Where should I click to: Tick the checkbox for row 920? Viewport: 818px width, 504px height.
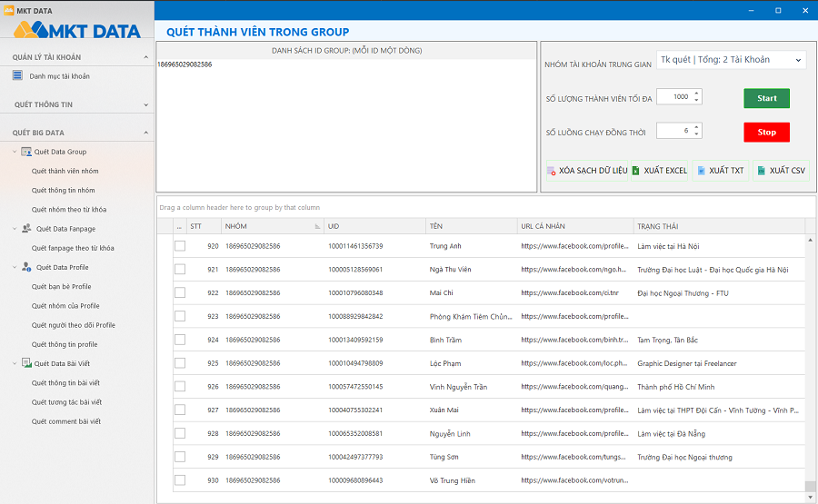coord(180,246)
